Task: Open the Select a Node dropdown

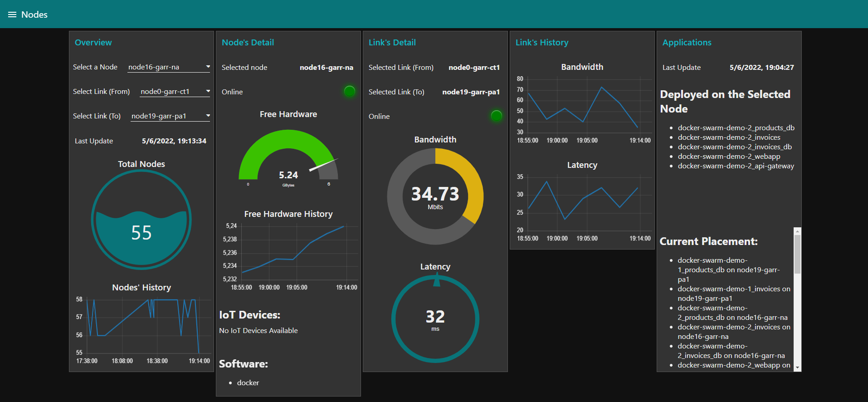Action: tap(169, 67)
